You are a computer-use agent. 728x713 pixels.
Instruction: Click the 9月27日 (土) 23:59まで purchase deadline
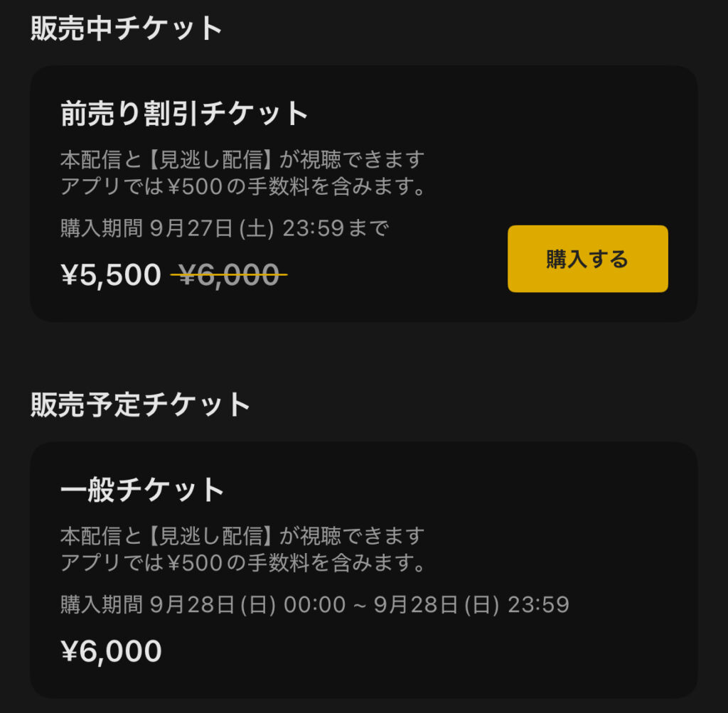pos(270,228)
